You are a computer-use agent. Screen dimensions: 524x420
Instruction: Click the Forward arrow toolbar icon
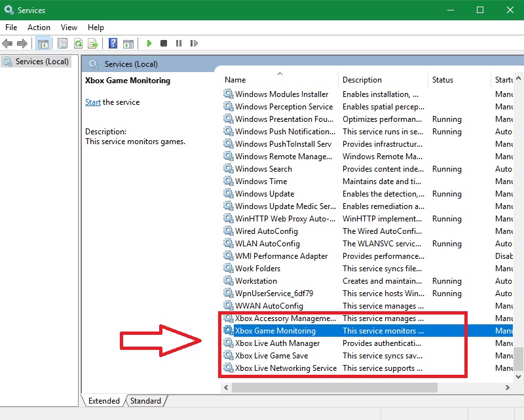22,43
